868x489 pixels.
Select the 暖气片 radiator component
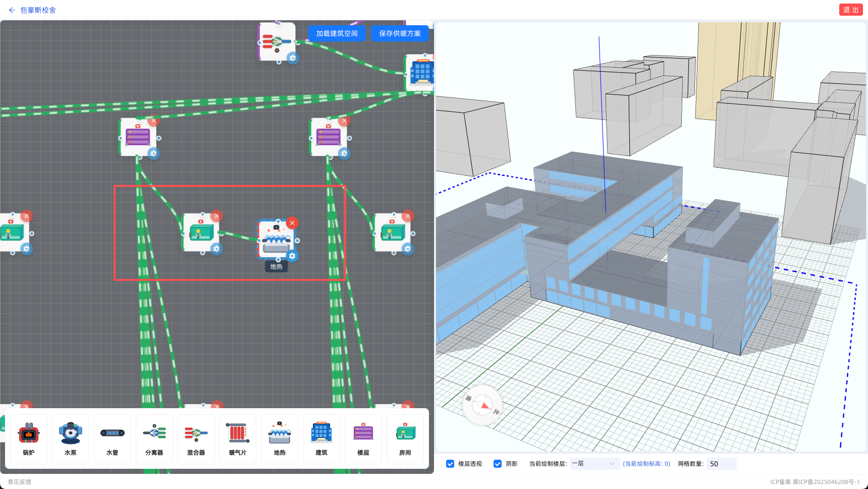coord(238,439)
